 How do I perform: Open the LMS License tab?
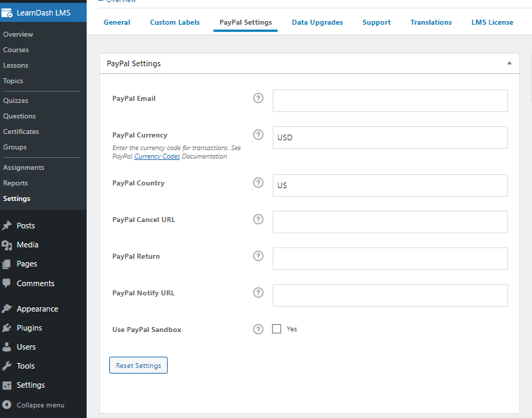[x=492, y=23]
